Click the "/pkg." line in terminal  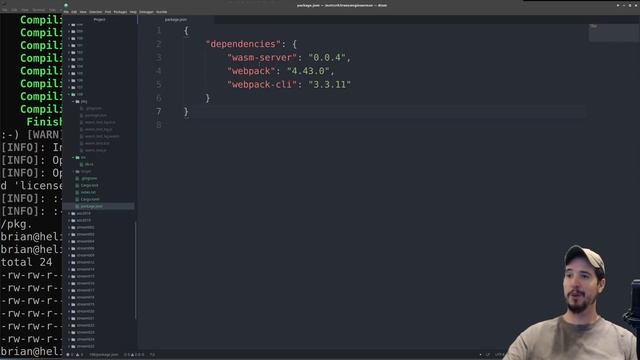16,224
